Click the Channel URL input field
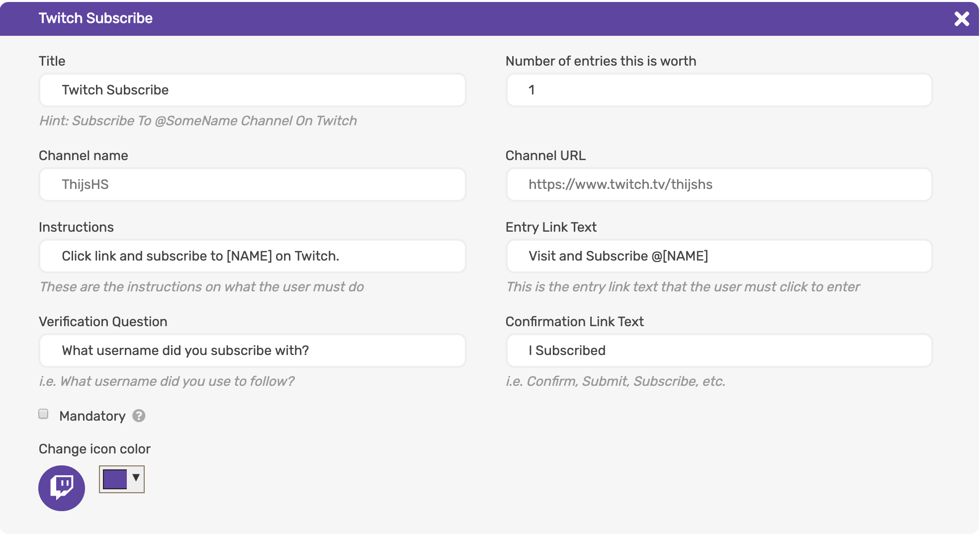Viewport: 980px width, 535px height. [718, 184]
